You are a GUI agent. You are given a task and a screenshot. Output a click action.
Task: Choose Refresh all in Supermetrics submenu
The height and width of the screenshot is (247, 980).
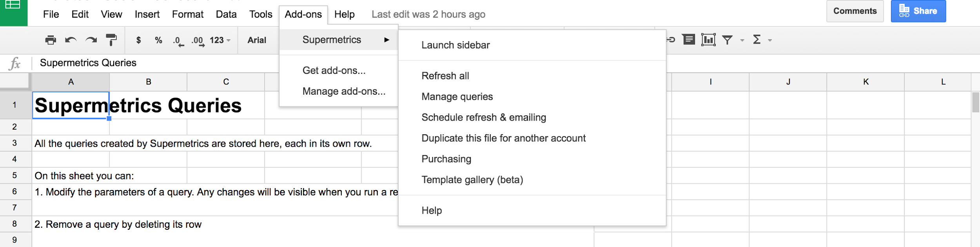tap(445, 76)
